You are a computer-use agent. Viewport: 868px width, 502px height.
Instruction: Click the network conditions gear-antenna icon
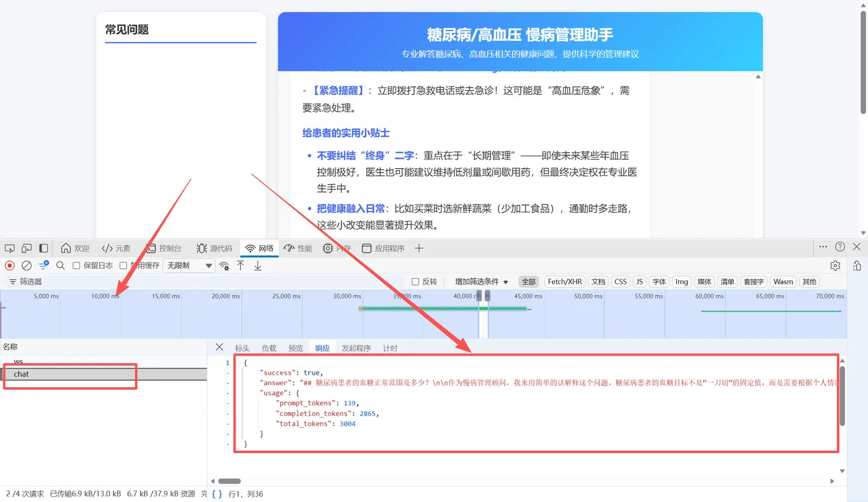point(224,265)
